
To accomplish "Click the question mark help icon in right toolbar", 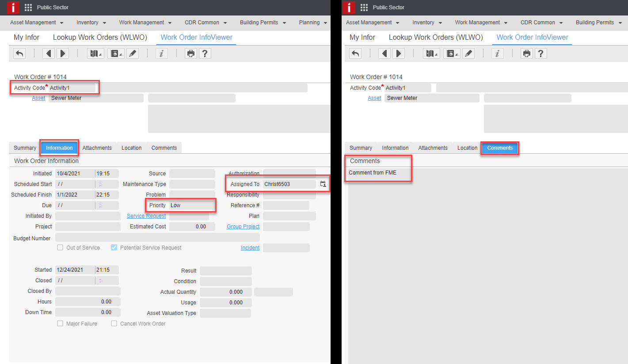I will click(x=540, y=53).
